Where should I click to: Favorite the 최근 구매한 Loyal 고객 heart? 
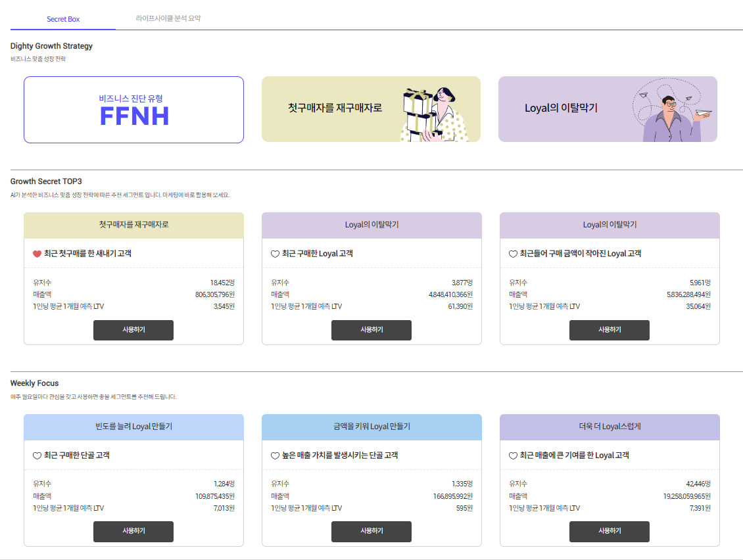tap(275, 254)
